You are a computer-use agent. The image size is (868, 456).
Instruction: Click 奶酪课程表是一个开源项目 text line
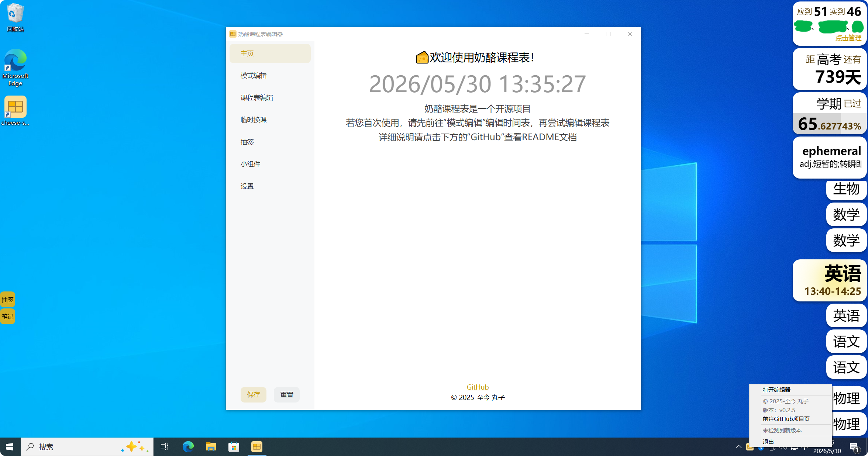click(x=478, y=109)
